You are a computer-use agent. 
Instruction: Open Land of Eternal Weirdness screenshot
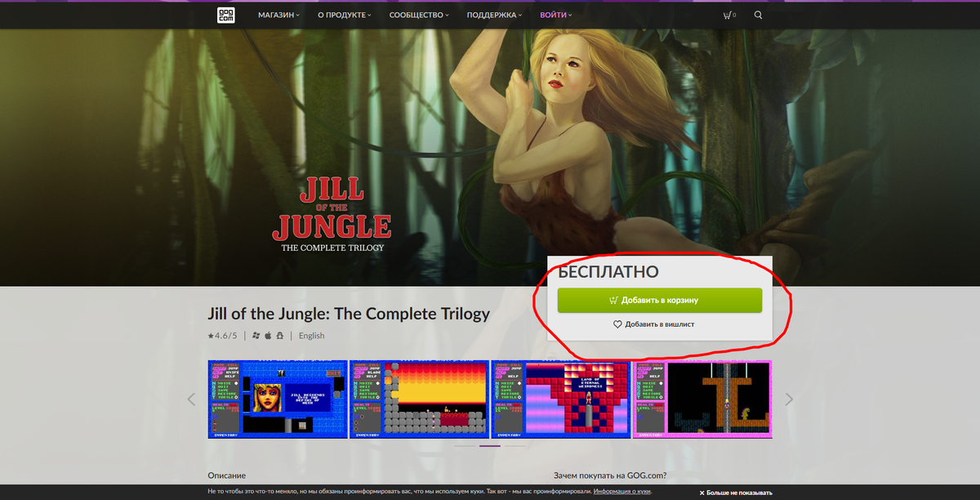(560, 400)
